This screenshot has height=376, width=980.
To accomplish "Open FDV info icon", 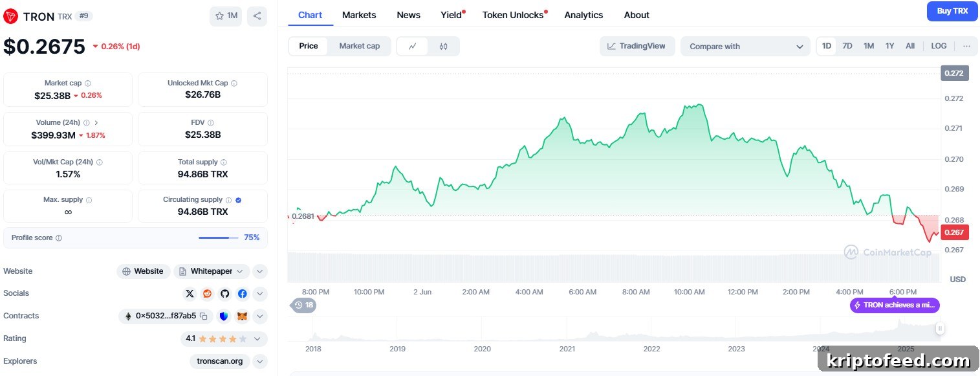I will (211, 122).
